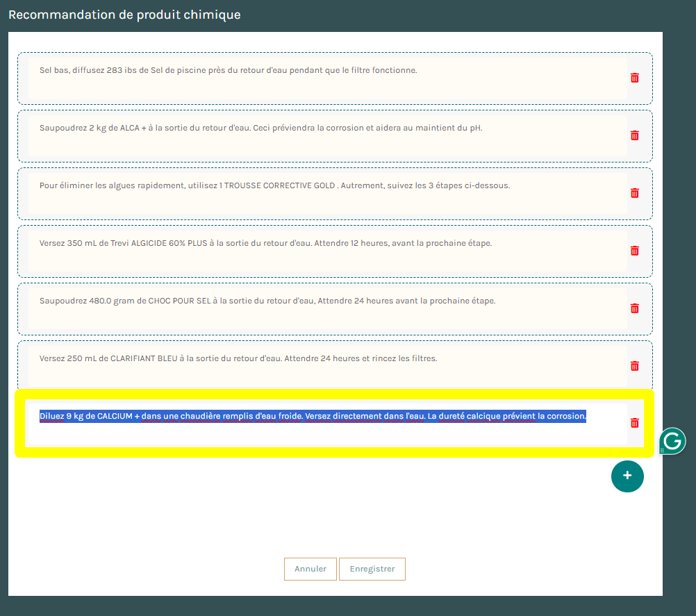
Task: Click into the 'Diluez 9 kg de CALCIUM +' field
Action: [328, 424]
